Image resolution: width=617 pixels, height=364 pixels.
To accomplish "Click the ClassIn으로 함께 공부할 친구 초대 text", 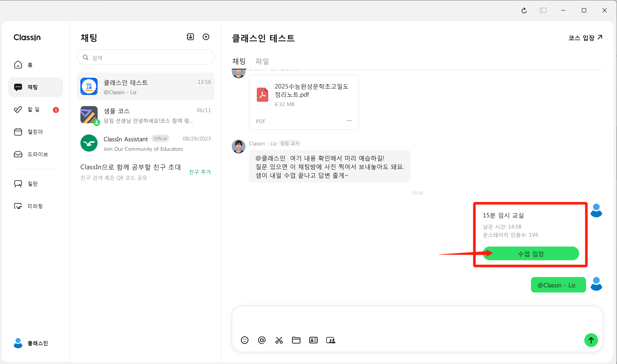I will tap(130, 167).
